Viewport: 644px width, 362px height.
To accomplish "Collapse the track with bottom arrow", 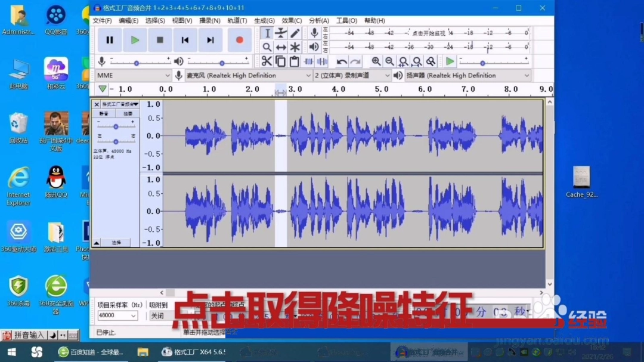I will [96, 243].
